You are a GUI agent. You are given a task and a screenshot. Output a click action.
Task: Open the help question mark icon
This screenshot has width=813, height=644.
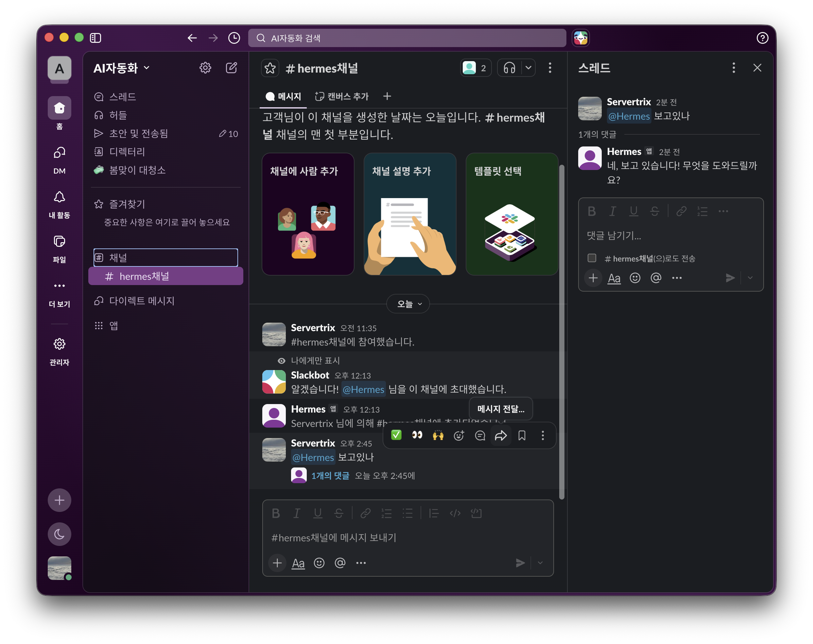762,38
